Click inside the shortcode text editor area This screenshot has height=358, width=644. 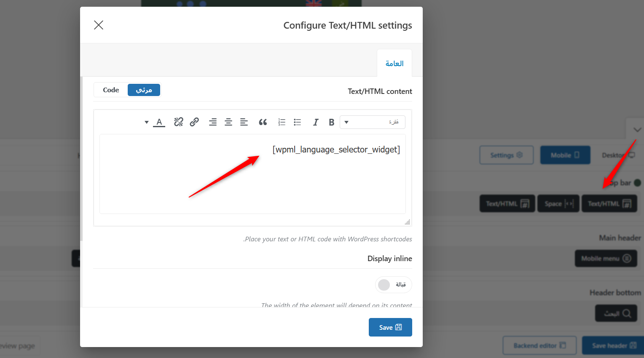(x=252, y=174)
